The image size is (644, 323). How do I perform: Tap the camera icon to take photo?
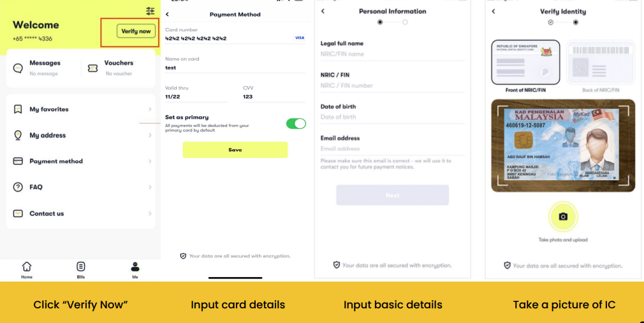(x=563, y=217)
